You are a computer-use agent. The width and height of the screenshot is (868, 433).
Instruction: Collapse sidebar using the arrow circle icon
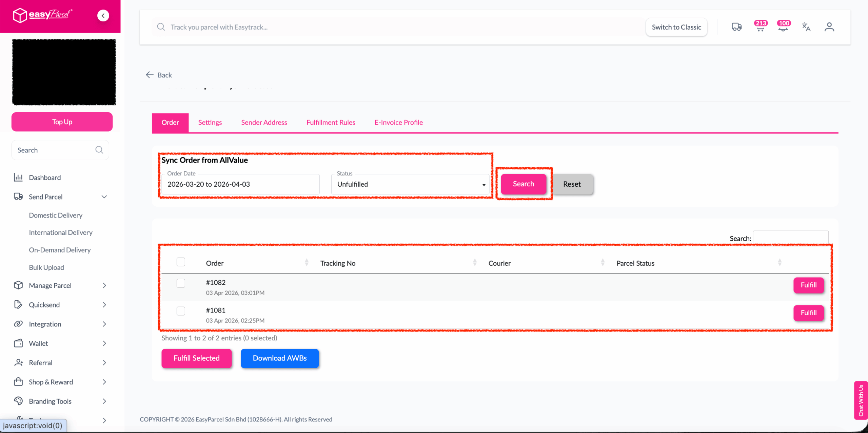tap(103, 16)
